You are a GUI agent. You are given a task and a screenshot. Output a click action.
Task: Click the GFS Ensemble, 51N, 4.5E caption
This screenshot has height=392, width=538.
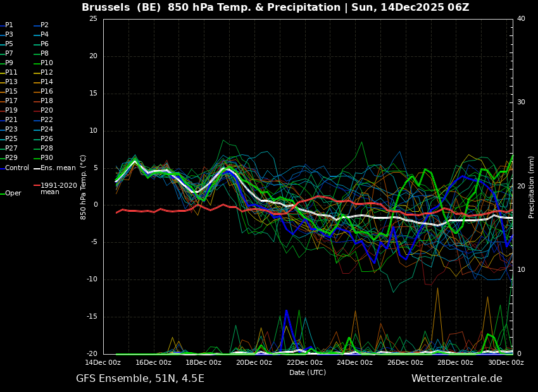click(x=140, y=379)
